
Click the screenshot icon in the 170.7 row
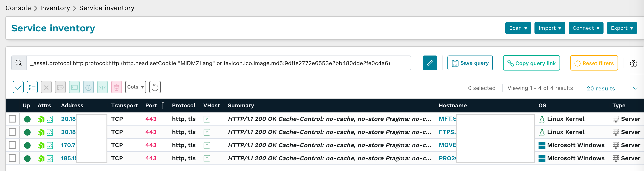[x=50, y=145]
